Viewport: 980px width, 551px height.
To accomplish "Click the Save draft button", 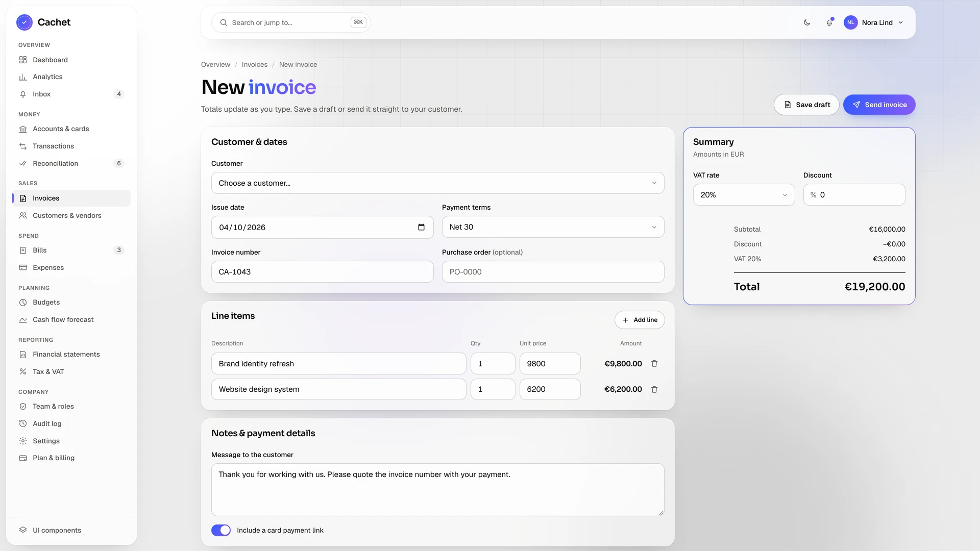I will click(806, 105).
